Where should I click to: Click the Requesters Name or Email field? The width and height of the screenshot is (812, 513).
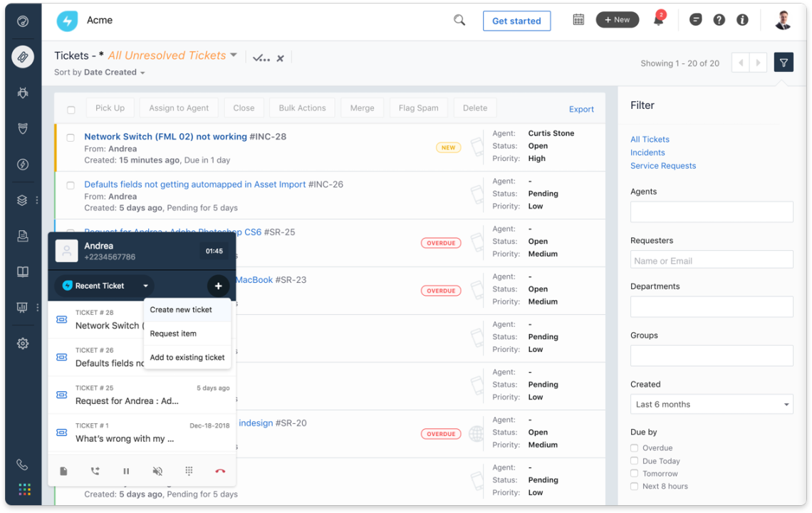[712, 261]
